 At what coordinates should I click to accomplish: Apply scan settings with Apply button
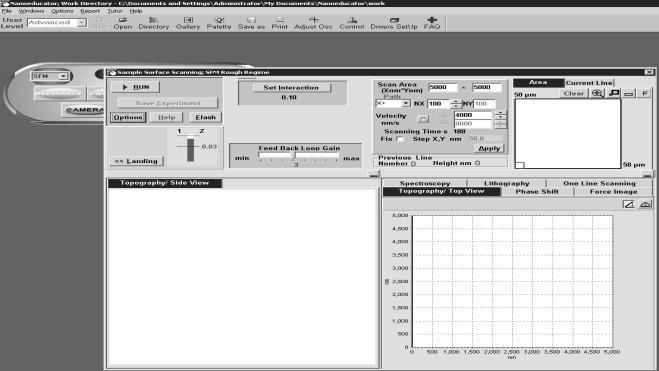tap(490, 148)
